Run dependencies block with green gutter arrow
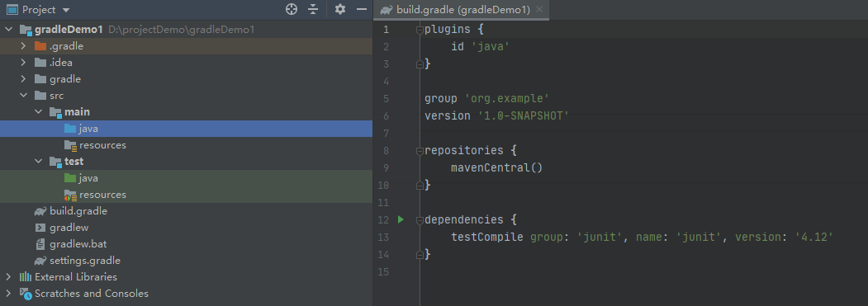The height and width of the screenshot is (306, 868). pyautogui.click(x=401, y=219)
